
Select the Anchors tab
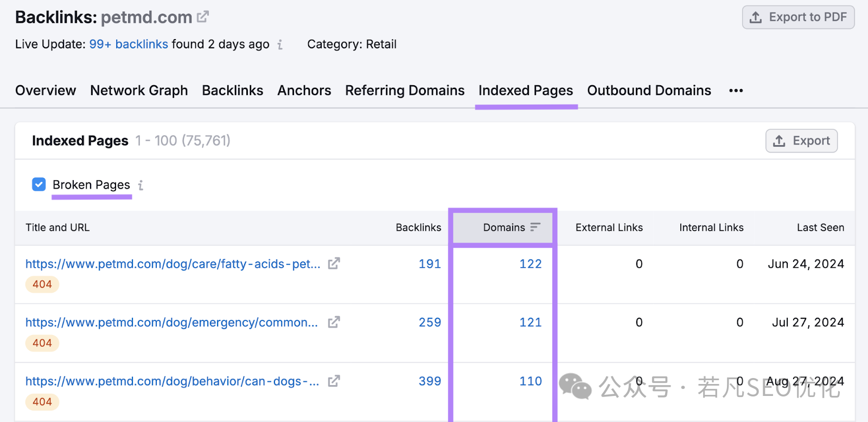304,90
